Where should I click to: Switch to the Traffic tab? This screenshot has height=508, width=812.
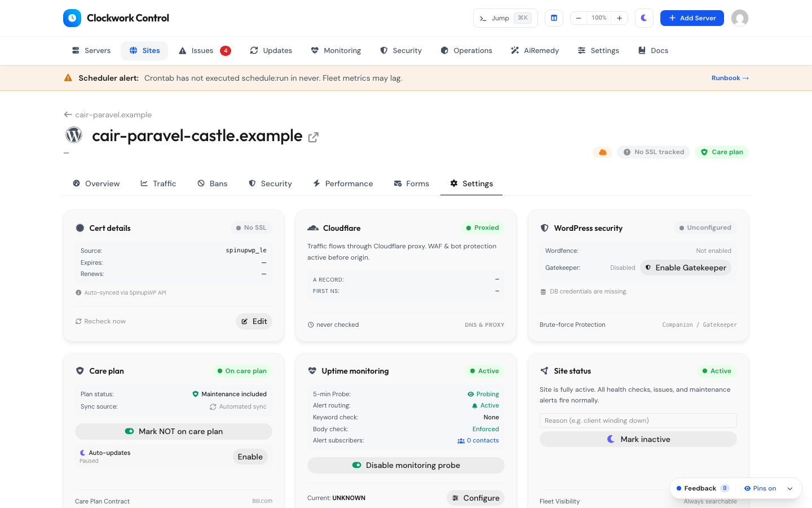point(158,183)
